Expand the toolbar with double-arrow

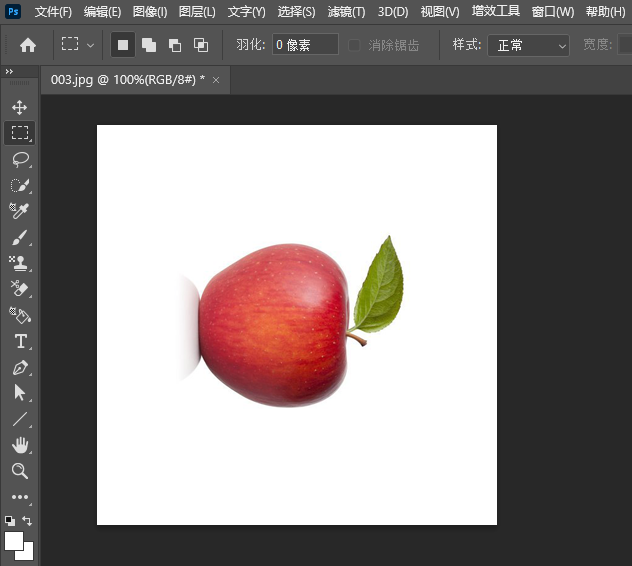click(x=9, y=72)
